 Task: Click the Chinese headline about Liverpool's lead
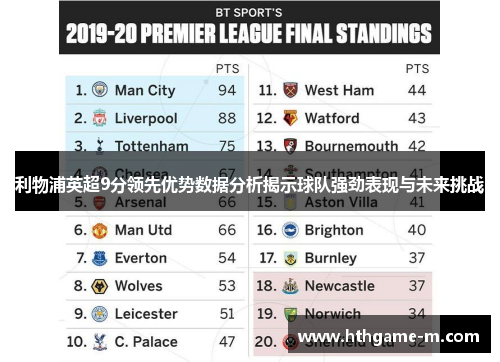(249, 185)
